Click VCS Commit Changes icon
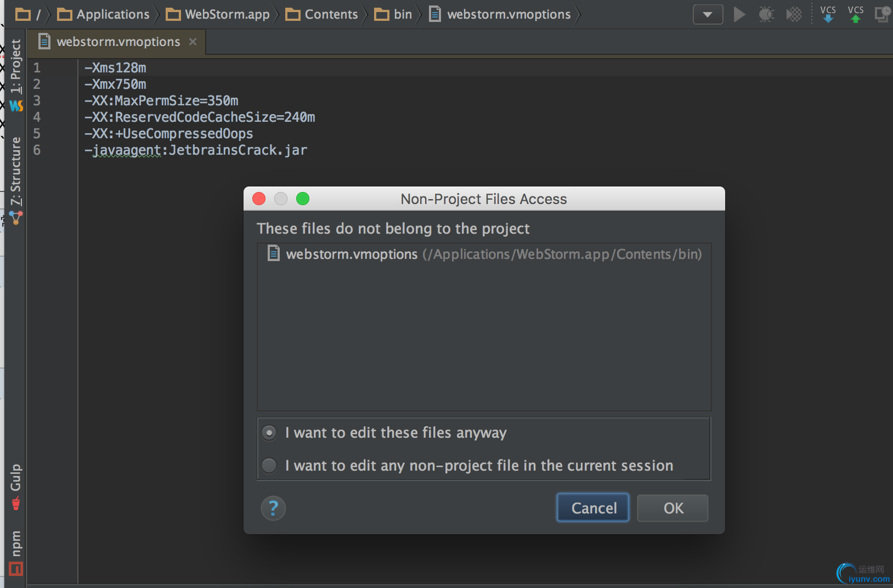 click(856, 14)
